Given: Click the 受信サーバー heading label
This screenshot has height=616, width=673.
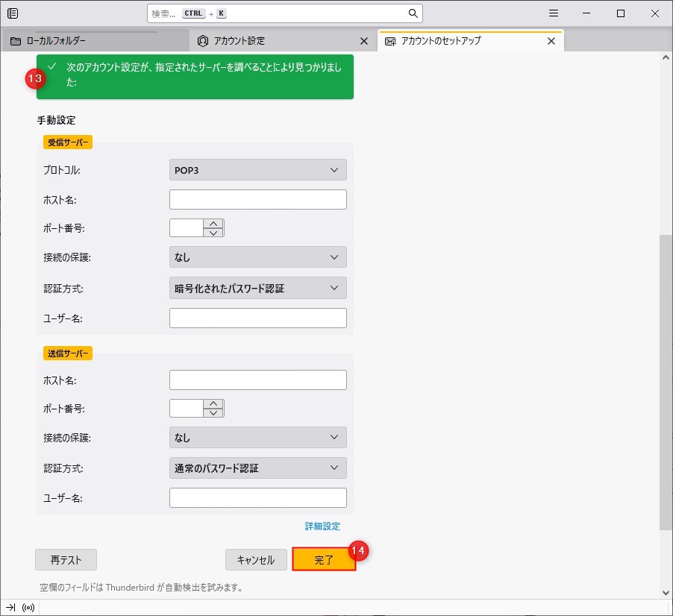Looking at the screenshot, I should click(x=68, y=142).
